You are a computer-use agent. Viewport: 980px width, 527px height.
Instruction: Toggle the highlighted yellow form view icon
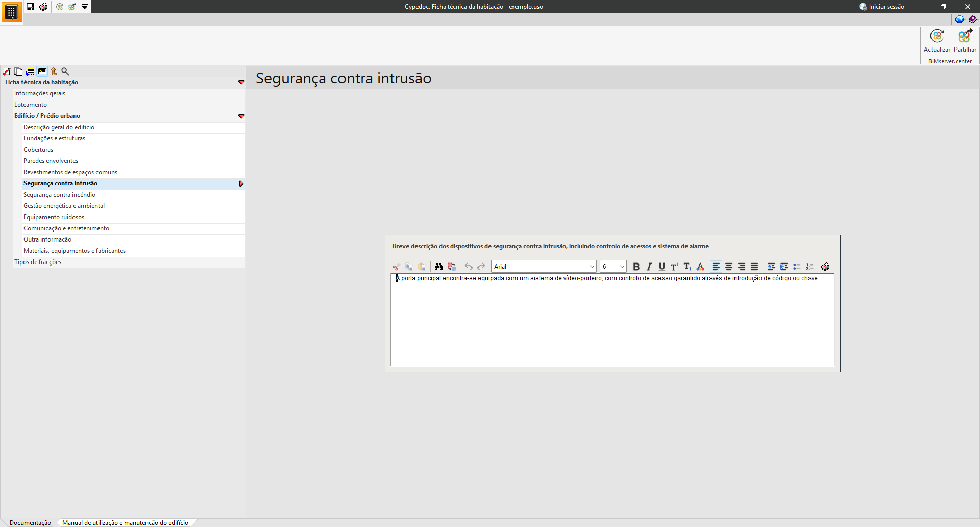pos(42,71)
